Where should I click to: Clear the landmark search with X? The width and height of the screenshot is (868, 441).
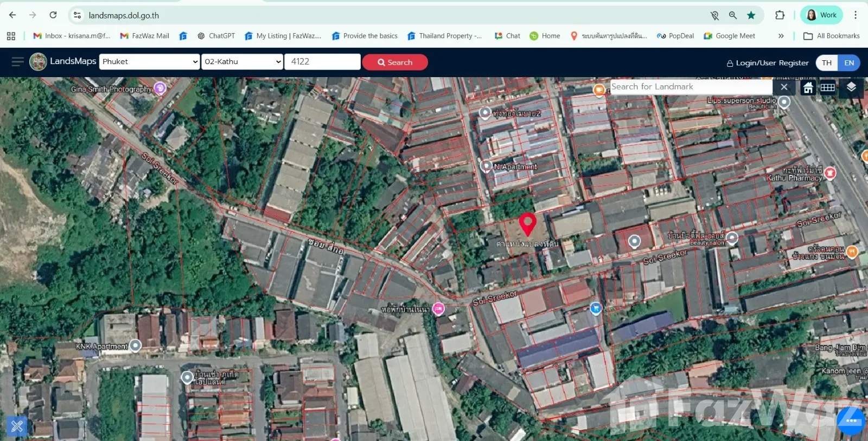(x=784, y=87)
